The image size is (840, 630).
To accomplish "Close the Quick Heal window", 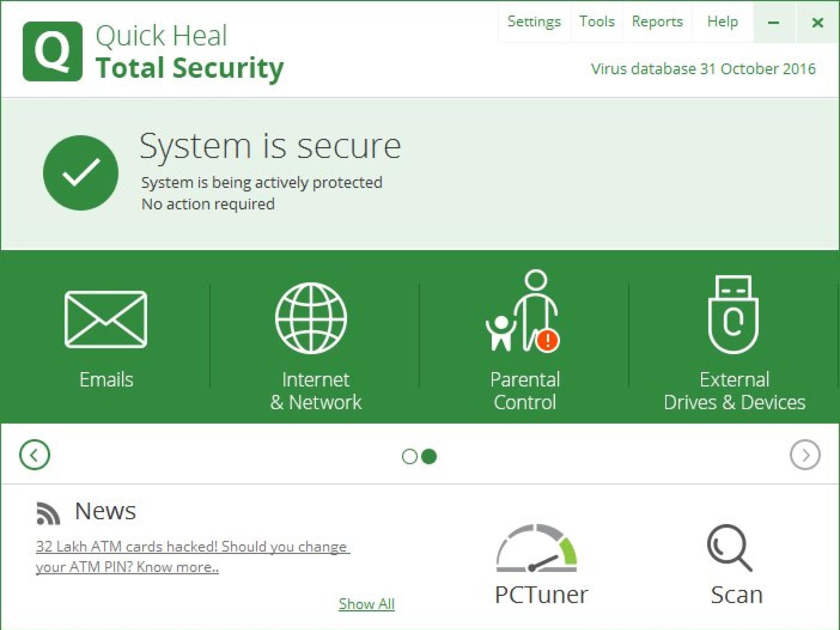I will pos(818,22).
